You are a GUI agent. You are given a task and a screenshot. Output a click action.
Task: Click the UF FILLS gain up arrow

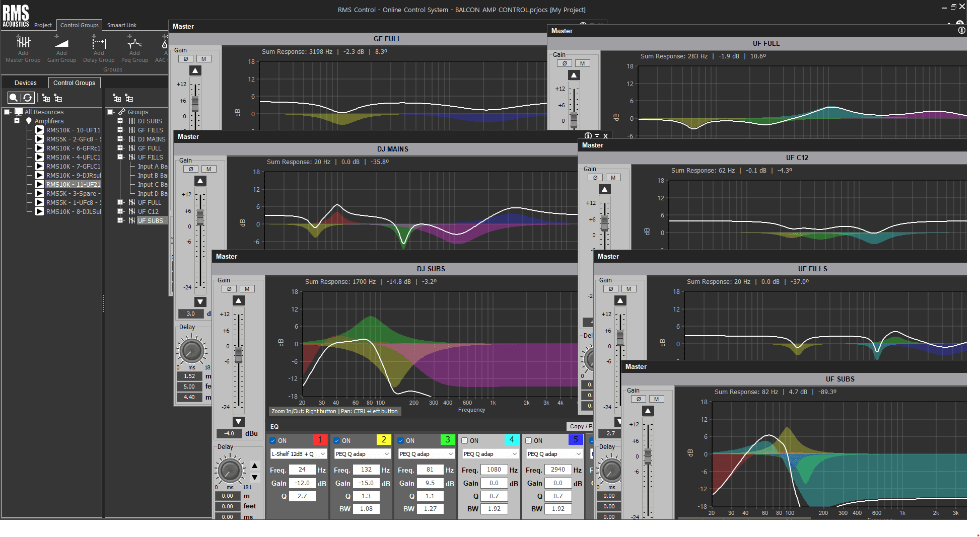pos(620,300)
